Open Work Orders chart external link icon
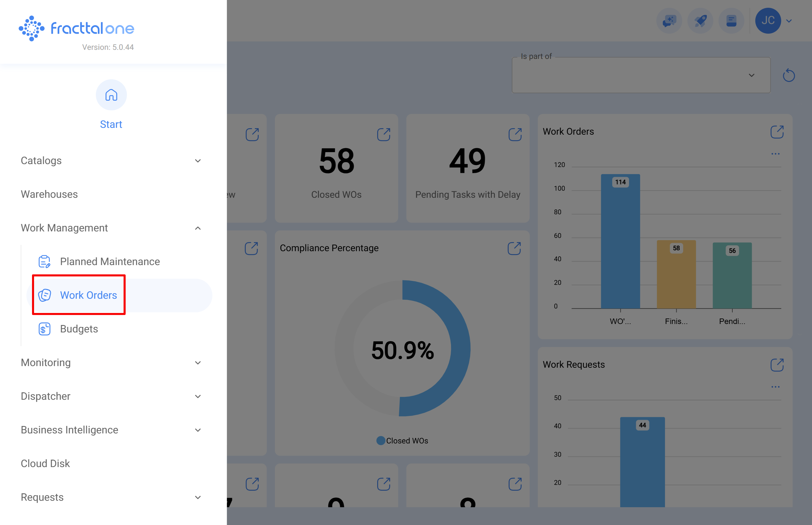 777,132
